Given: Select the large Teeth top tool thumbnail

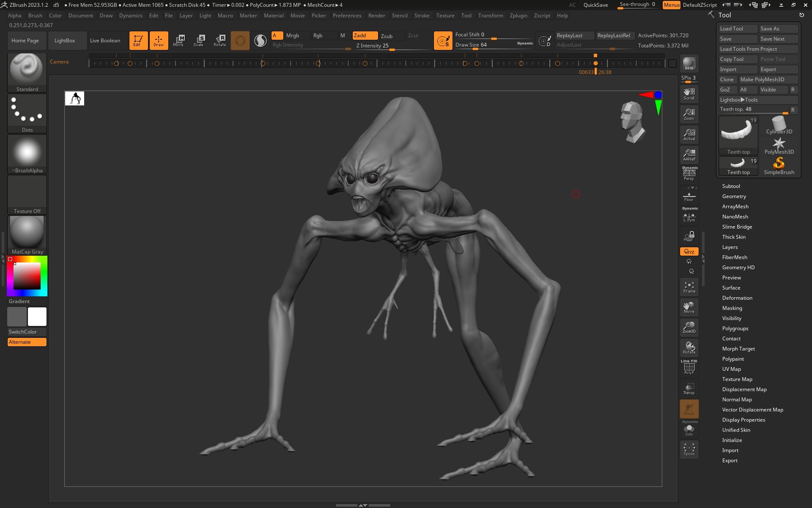Looking at the screenshot, I should pos(738,135).
